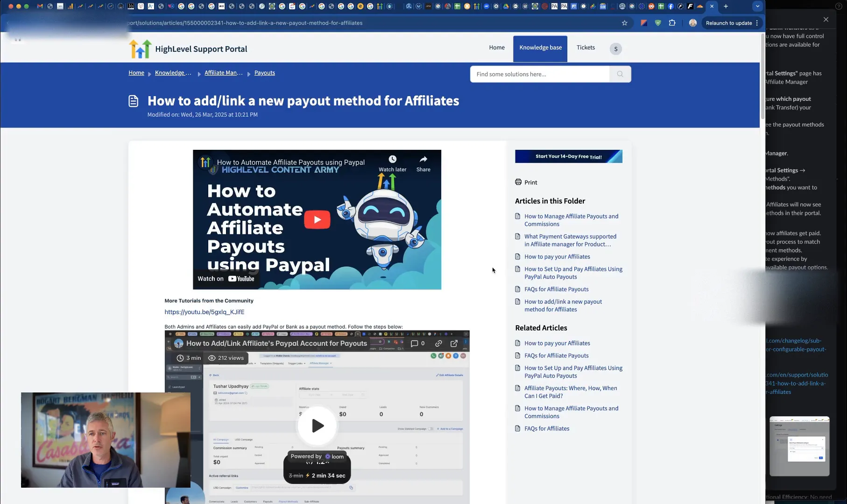This screenshot has width=847, height=504.
Task: Play the Loom video
Action: point(318,426)
